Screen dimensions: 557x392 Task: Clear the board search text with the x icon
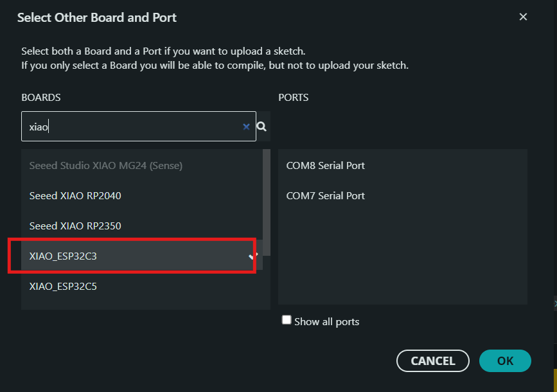(246, 127)
